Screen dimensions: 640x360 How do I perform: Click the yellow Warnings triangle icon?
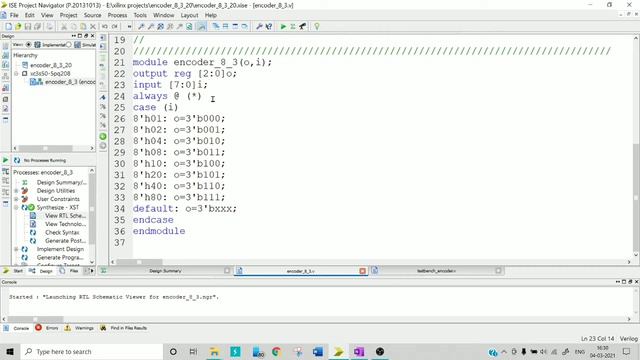(67, 328)
